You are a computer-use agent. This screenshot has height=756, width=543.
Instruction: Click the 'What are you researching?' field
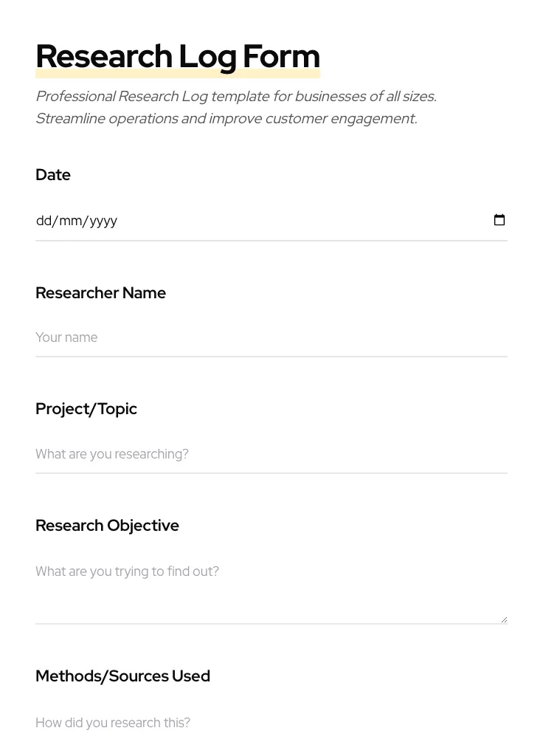tap(221, 454)
